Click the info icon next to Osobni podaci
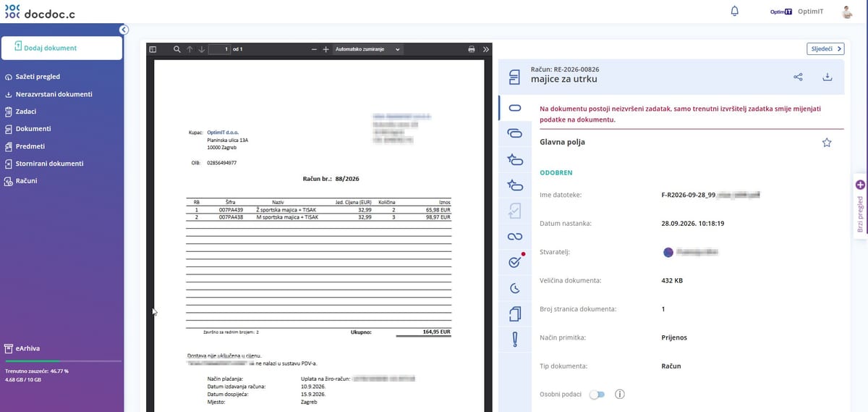 (619, 395)
